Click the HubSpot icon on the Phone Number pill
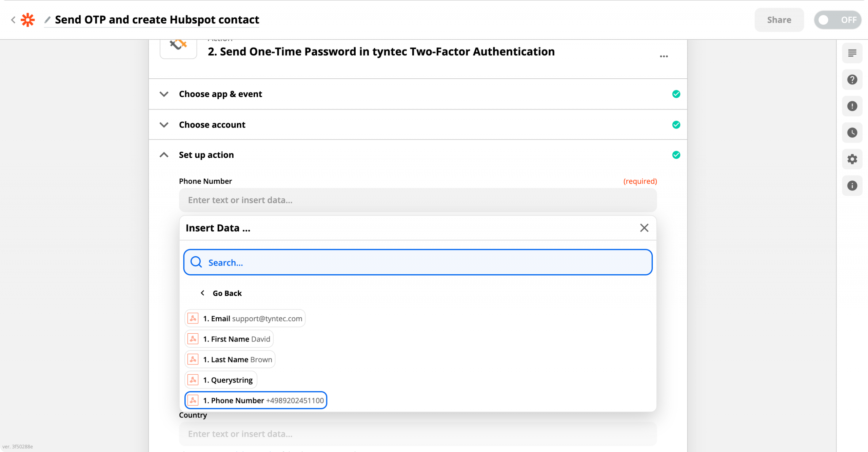The image size is (868, 452). click(x=193, y=400)
